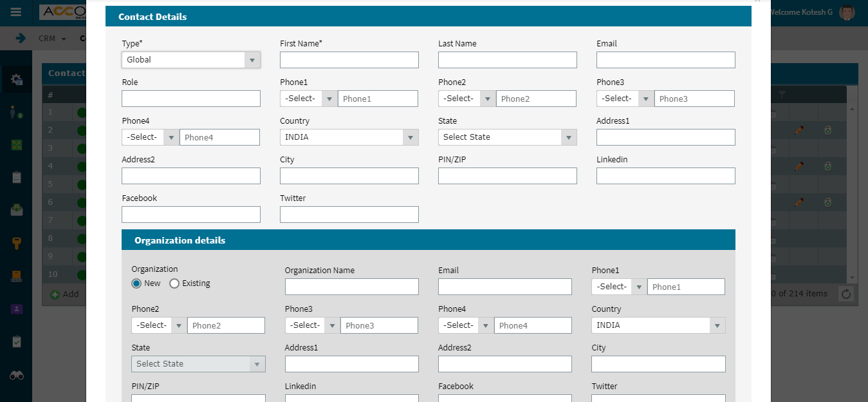The image size is (868, 402).
Task: Click the contact City input field
Action: tap(349, 176)
